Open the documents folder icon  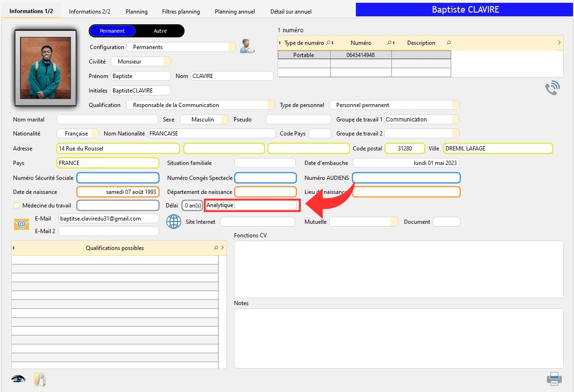coord(40,379)
